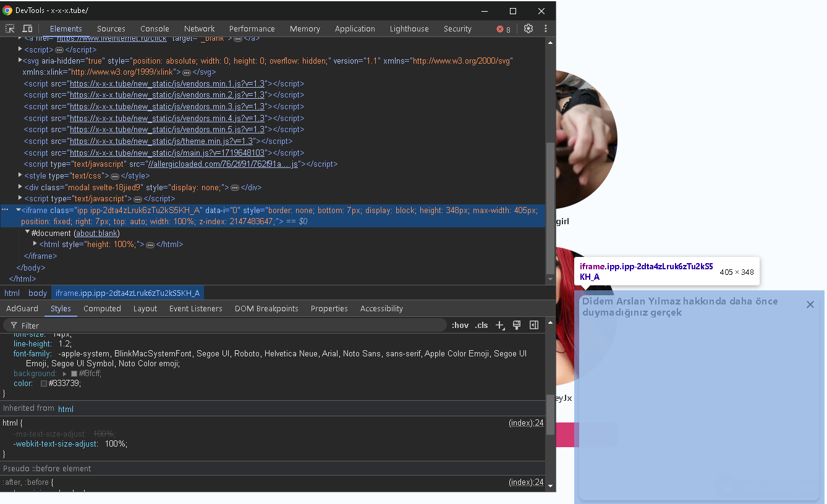
Task: Open the element state brush icon
Action: click(x=517, y=325)
